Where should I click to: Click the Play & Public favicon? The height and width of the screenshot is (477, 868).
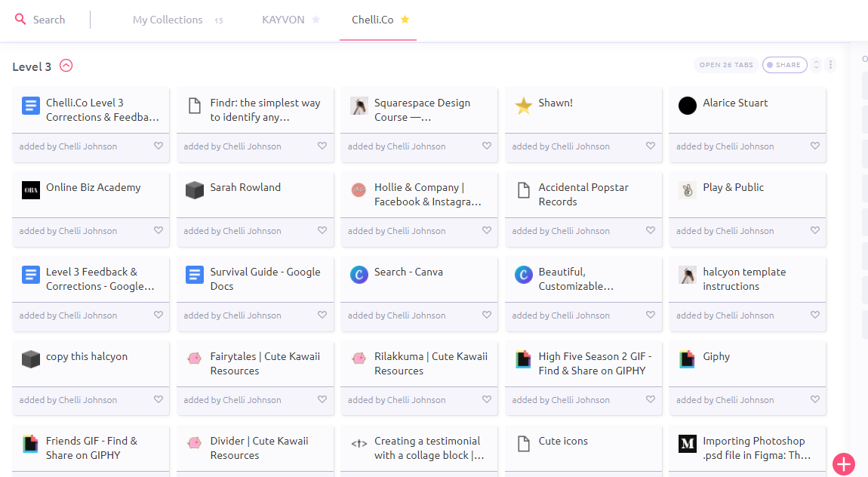coord(688,189)
